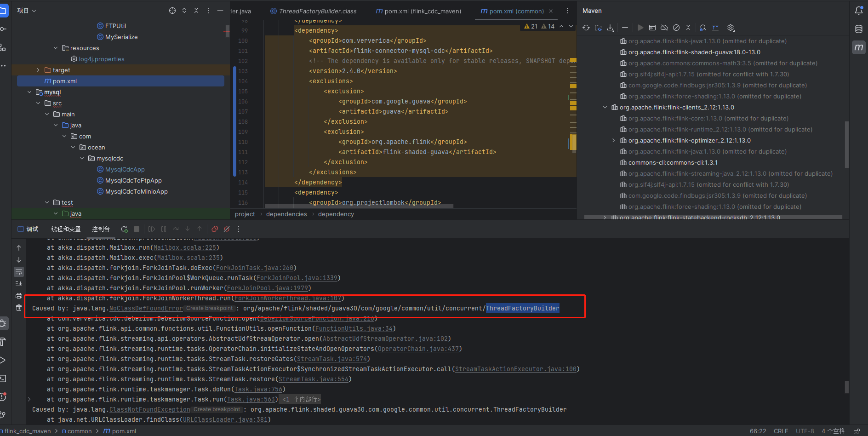Collapse all in project panel
Image resolution: width=868 pixels, height=436 pixels.
coord(196,11)
